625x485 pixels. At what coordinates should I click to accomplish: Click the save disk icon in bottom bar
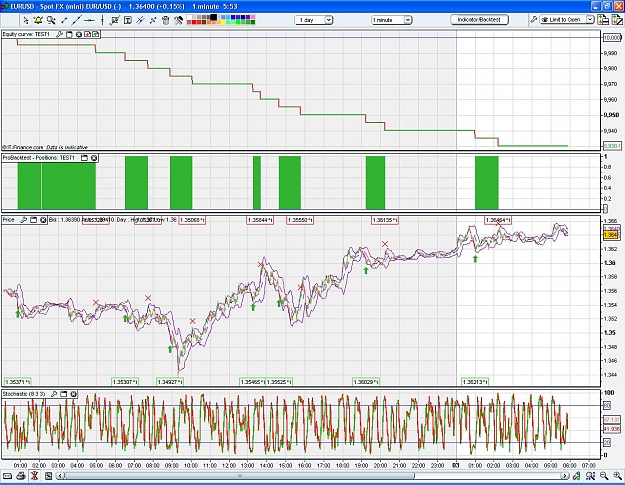tap(48, 475)
